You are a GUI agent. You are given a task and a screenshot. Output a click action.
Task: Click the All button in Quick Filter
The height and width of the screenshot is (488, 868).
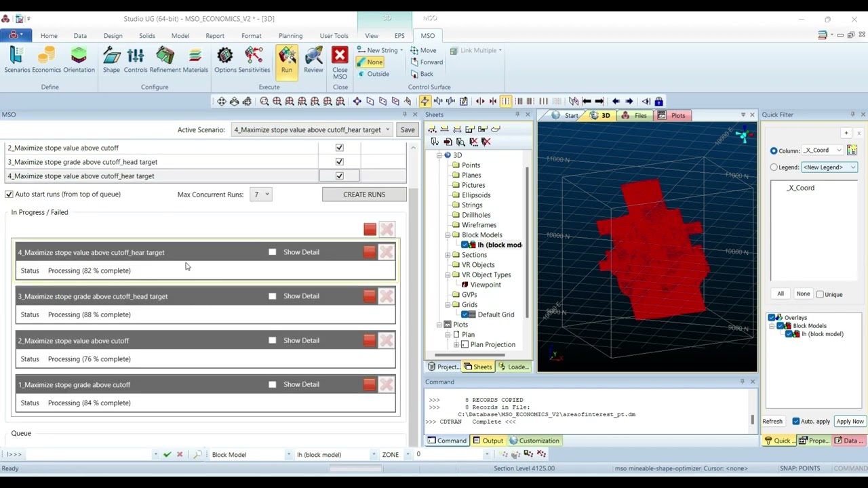781,294
